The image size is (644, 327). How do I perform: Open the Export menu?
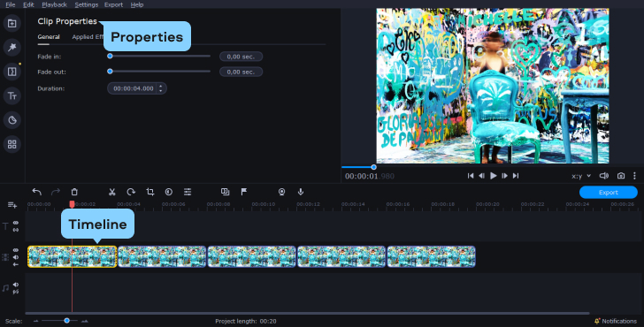coord(113,4)
